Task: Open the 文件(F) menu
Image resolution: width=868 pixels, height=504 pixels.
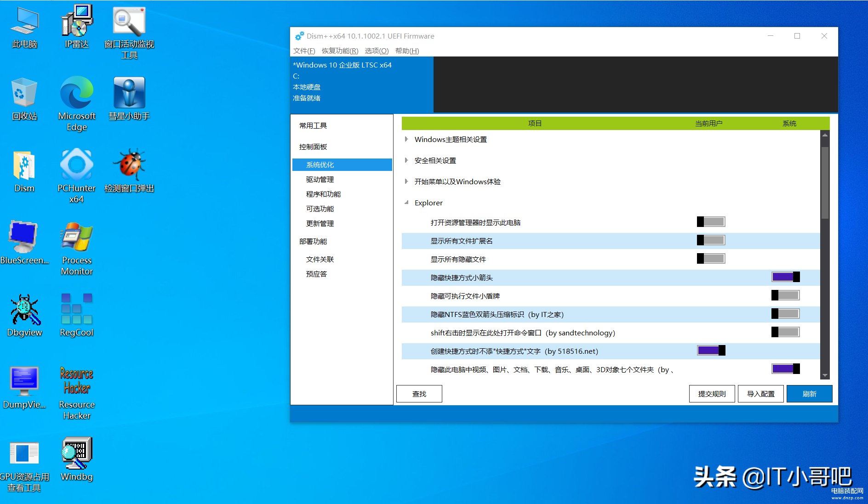Action: (304, 51)
